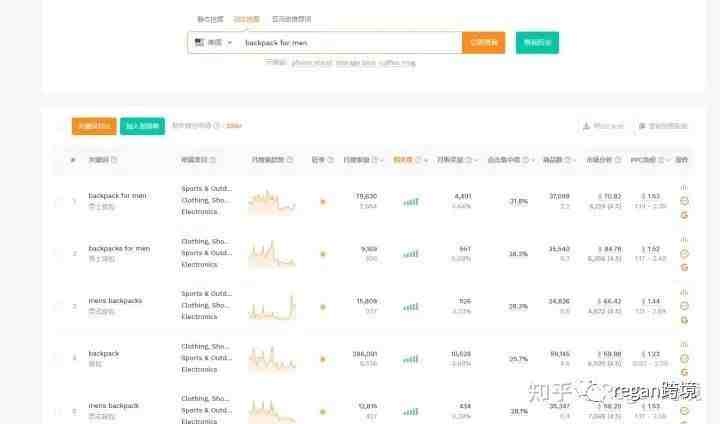Open the sort arrow on the 商品数 column header
720x424 pixels.
[x=575, y=160]
